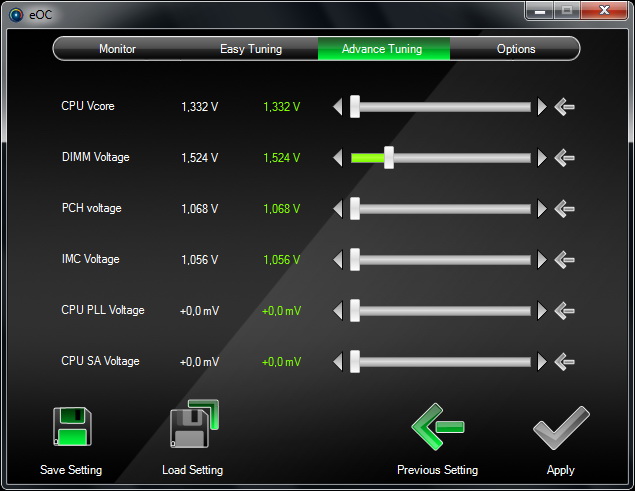Decrease IMC Voltage with the left arrow
Image resolution: width=635 pixels, height=491 pixels.
click(x=338, y=260)
